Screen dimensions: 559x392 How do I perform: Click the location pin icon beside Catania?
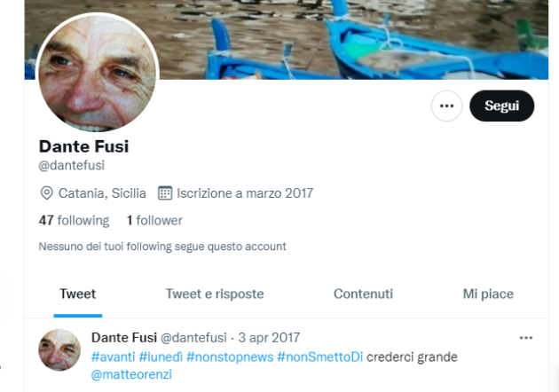(x=47, y=193)
